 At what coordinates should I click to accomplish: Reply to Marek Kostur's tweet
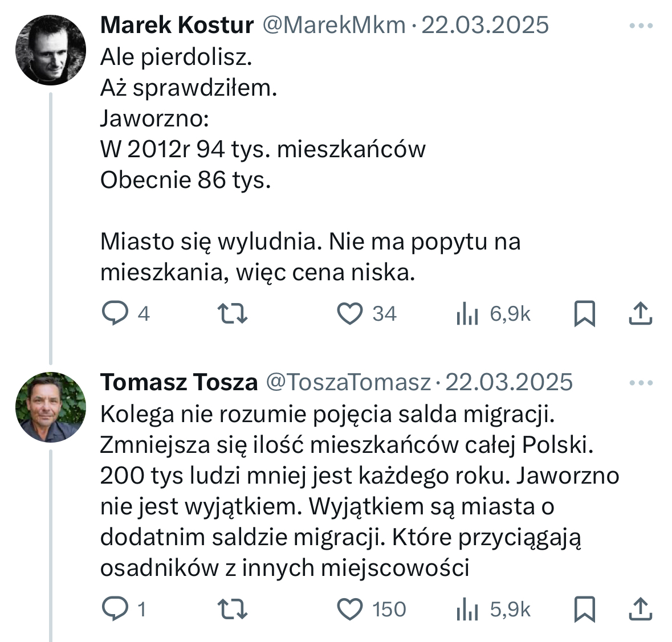tap(115, 313)
